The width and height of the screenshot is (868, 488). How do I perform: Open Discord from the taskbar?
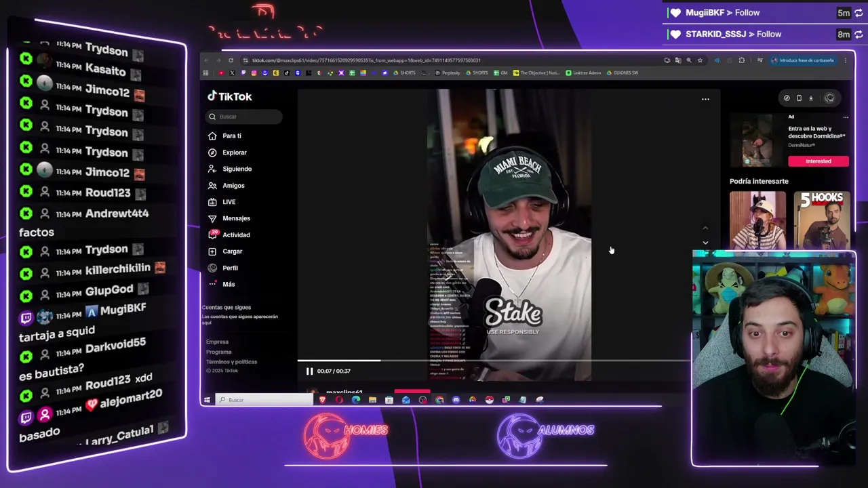coord(456,400)
